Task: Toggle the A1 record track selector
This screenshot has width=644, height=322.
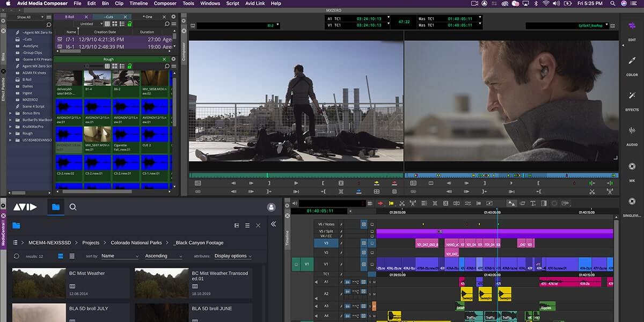Action: 326,282
